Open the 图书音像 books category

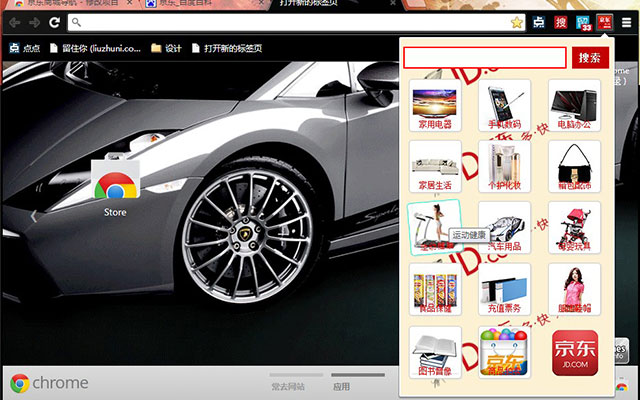click(435, 353)
